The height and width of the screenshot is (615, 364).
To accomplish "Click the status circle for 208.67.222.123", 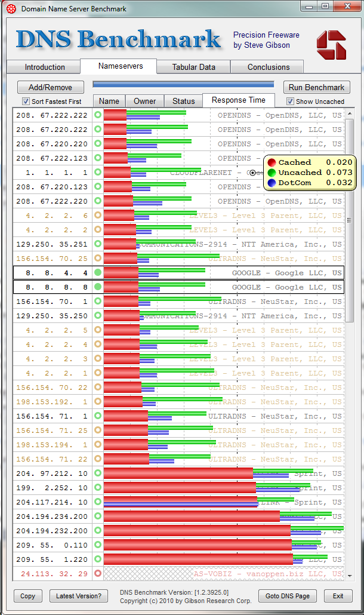I will click(97, 158).
